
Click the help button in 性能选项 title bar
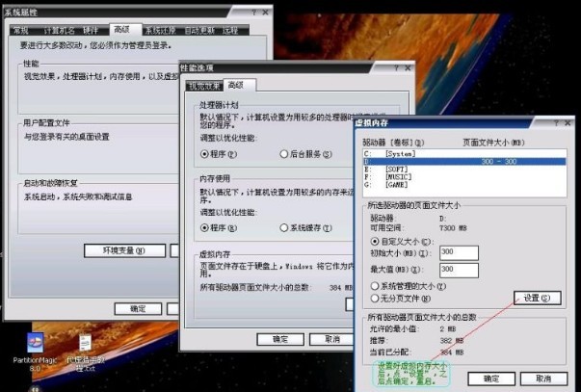[x=396, y=68]
